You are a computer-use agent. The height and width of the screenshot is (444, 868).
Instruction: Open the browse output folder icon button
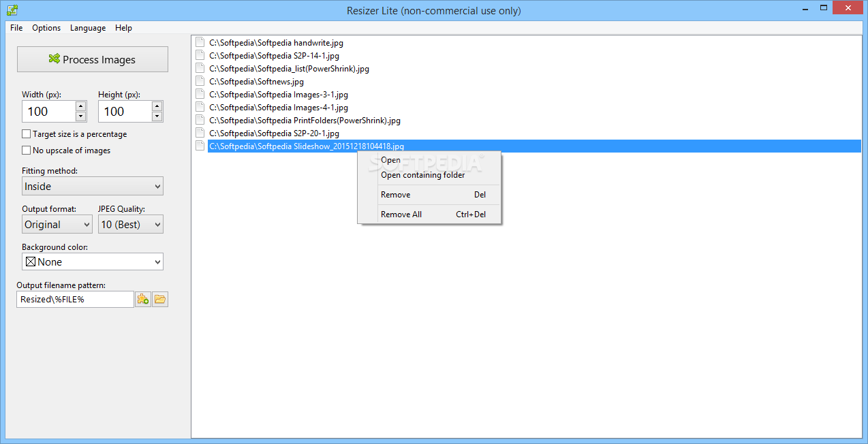coord(160,299)
